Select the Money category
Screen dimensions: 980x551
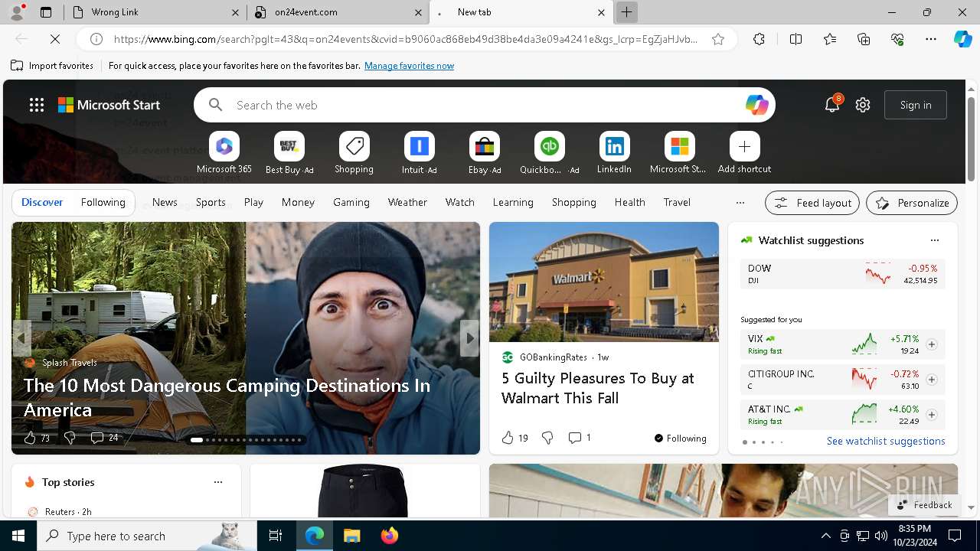[x=298, y=202]
